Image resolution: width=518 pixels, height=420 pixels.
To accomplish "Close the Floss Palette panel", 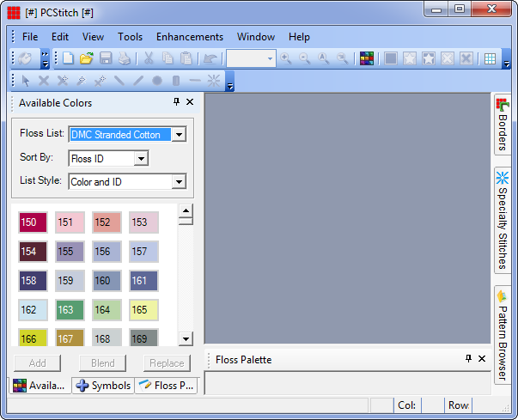I will (x=482, y=358).
